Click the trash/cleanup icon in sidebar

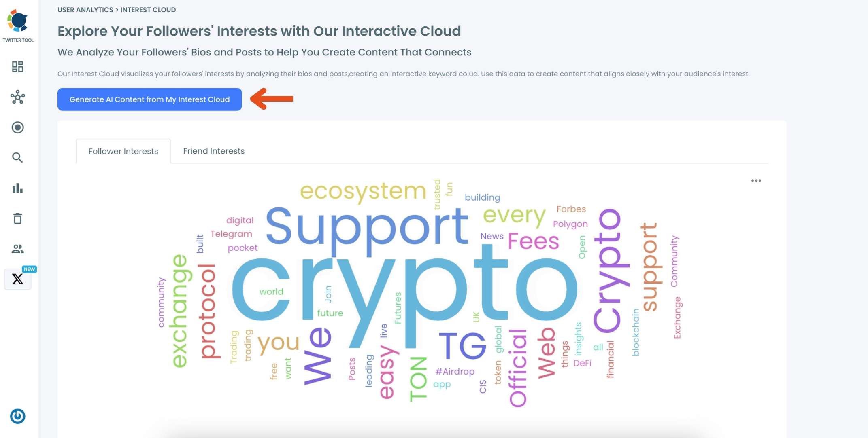[17, 218]
